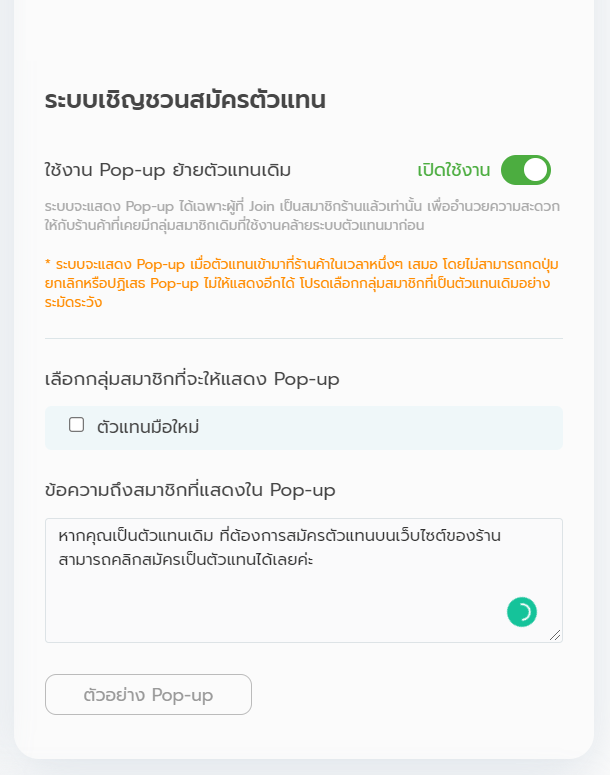Click the asterisk starting the orange warning
Screen dimensions: 610x775
pos(48,264)
